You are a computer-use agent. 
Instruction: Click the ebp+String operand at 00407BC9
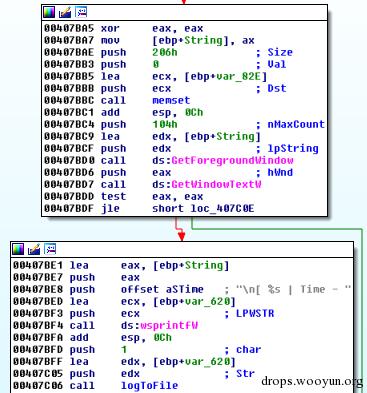(x=223, y=136)
